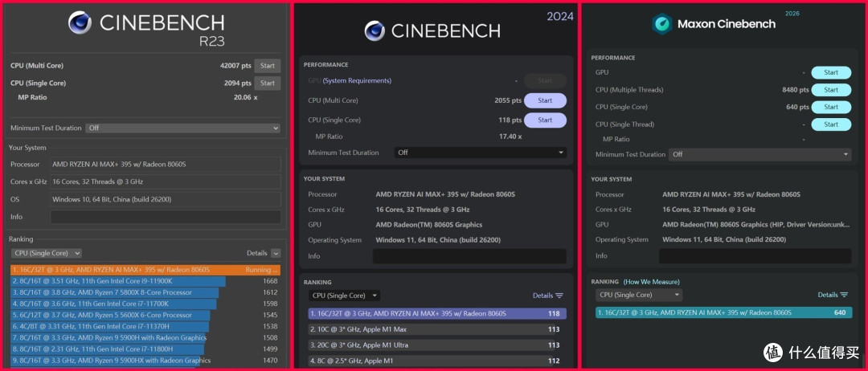Viewport: 868px width, 371px height.
Task: Click the Info input field in Cinebench 2024
Action: tap(469, 256)
